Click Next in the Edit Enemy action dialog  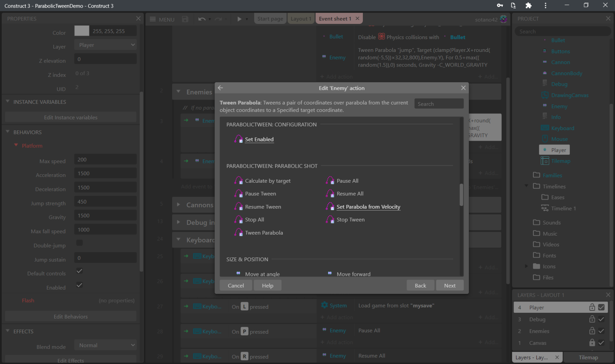point(450,285)
